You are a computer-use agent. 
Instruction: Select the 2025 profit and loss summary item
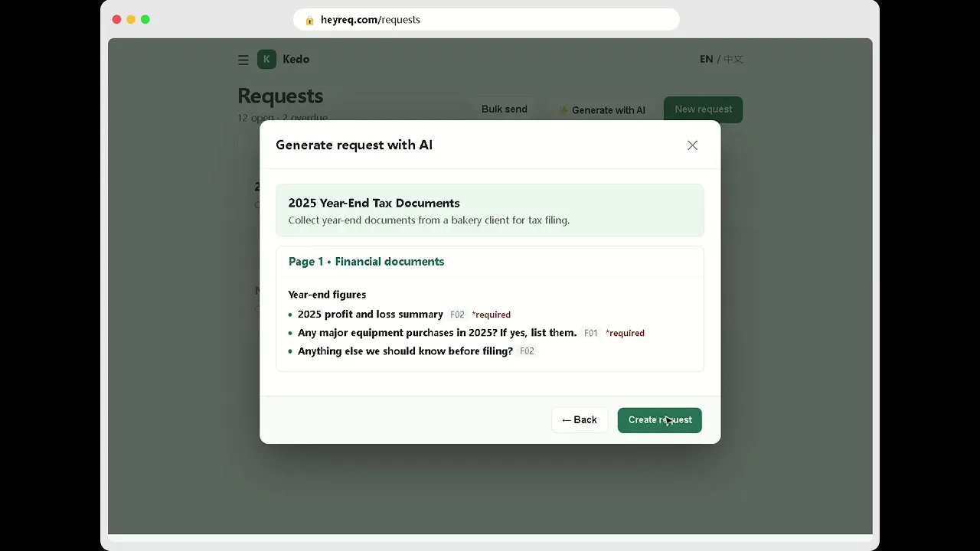pos(371,315)
